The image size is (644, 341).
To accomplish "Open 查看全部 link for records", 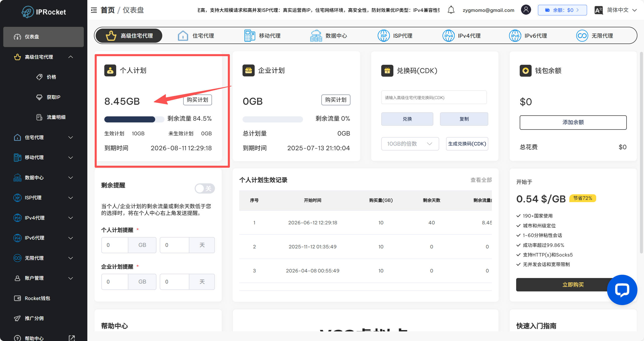I will (481, 180).
